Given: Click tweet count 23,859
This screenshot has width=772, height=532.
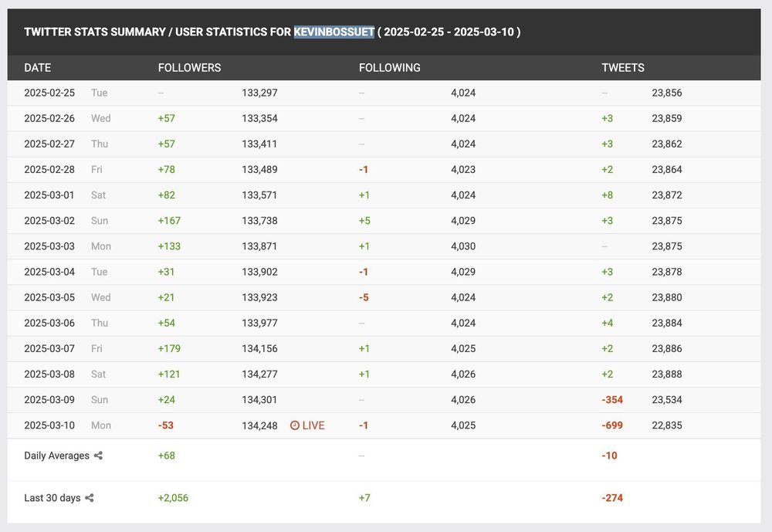Looking at the screenshot, I should click(x=667, y=118).
